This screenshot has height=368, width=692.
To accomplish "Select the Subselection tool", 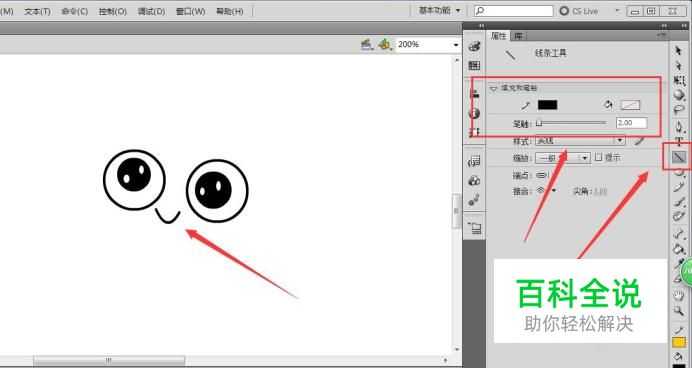I will point(679,66).
